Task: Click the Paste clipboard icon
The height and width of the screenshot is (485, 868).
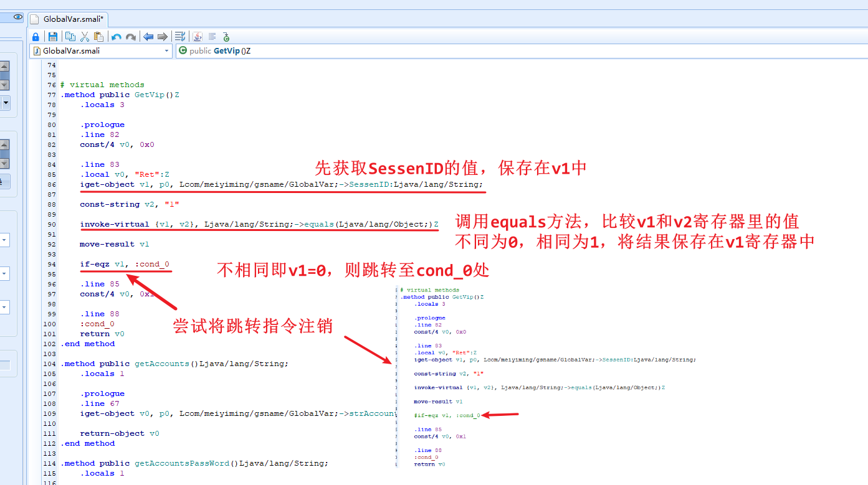Action: pyautogui.click(x=98, y=37)
